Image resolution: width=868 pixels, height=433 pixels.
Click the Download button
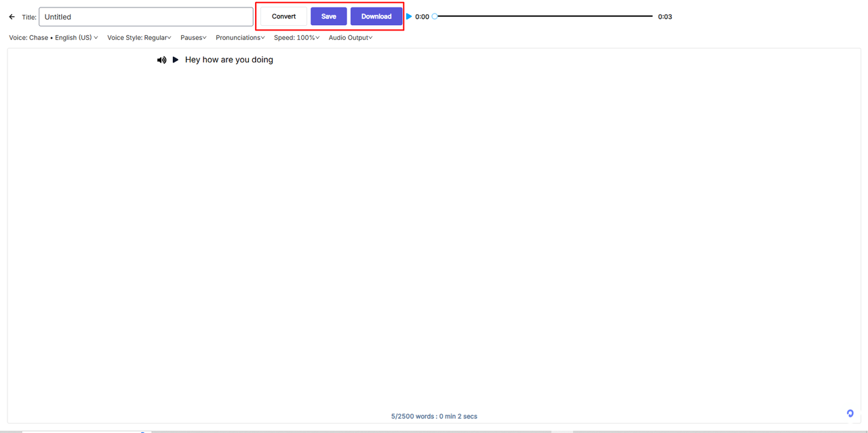[376, 16]
